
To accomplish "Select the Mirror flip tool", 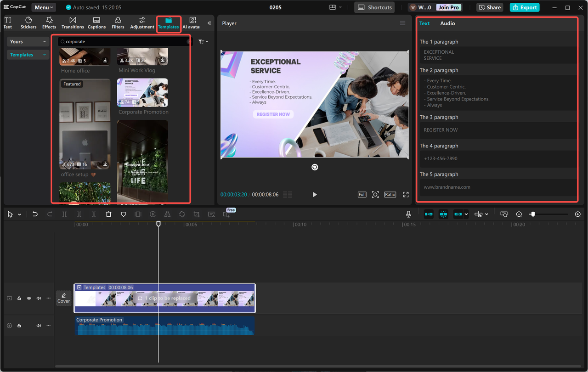I will pos(167,214).
